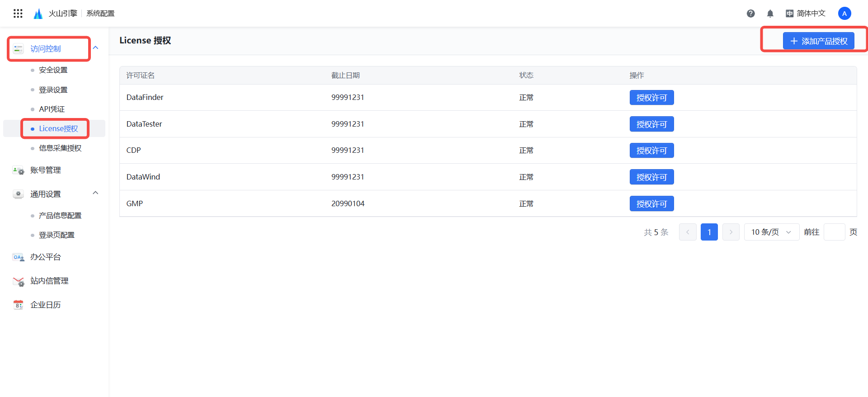Click the 账号管理 sidebar icon
Screen dimensions: 868x397
tap(18, 170)
